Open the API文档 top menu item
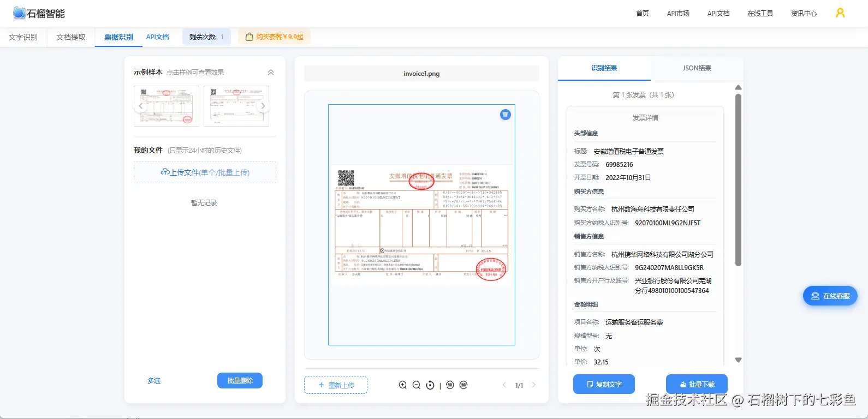 tap(718, 14)
